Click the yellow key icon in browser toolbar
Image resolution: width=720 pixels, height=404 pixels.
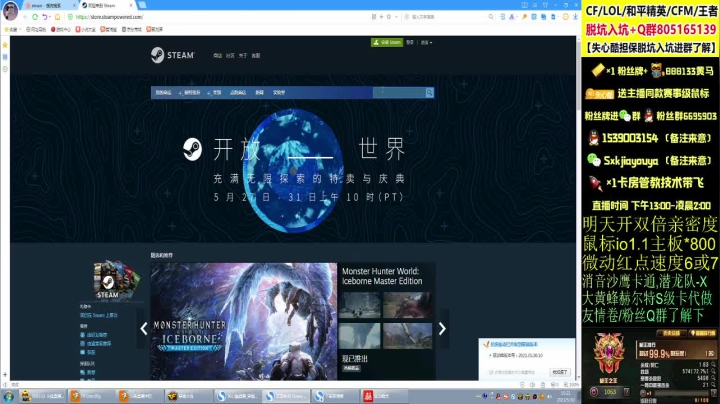[x=524, y=17]
